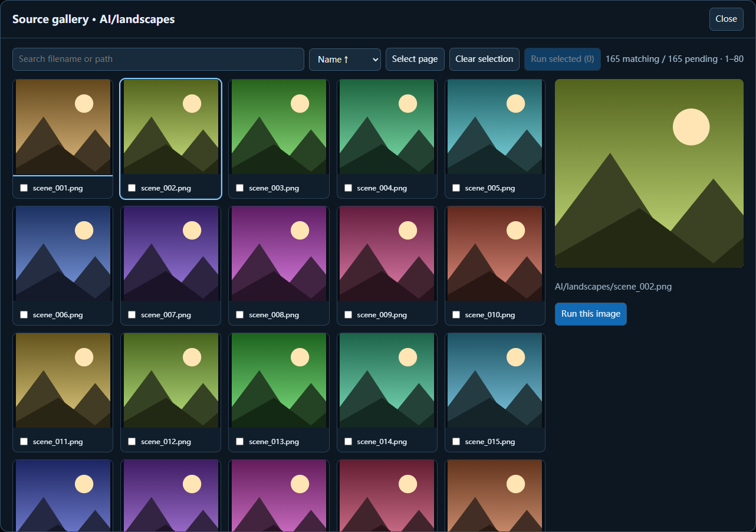The image size is (756, 532).
Task: Mark the scene_006.png checkbox
Action: [24, 315]
